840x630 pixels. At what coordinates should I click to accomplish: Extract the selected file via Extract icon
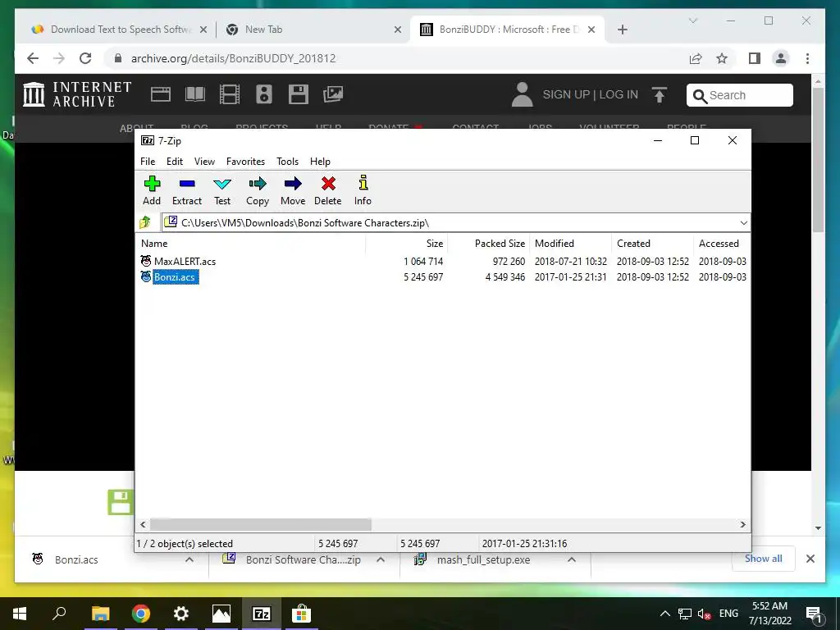point(186,190)
